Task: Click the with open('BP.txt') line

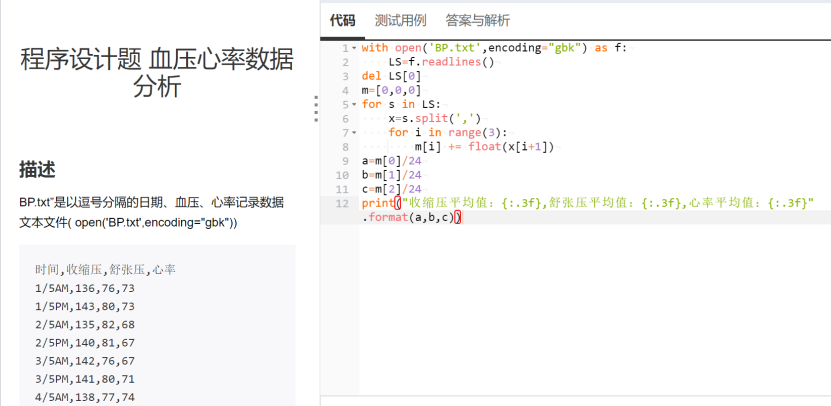Action: click(494, 48)
